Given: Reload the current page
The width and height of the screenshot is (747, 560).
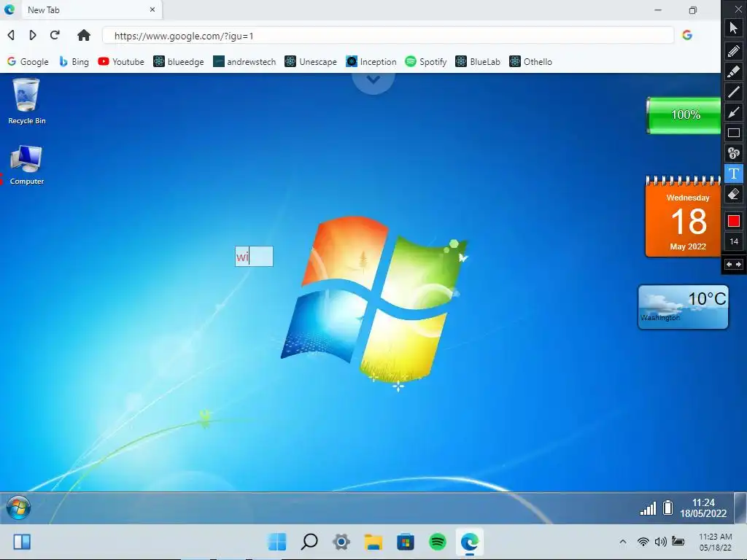Looking at the screenshot, I should click(55, 35).
